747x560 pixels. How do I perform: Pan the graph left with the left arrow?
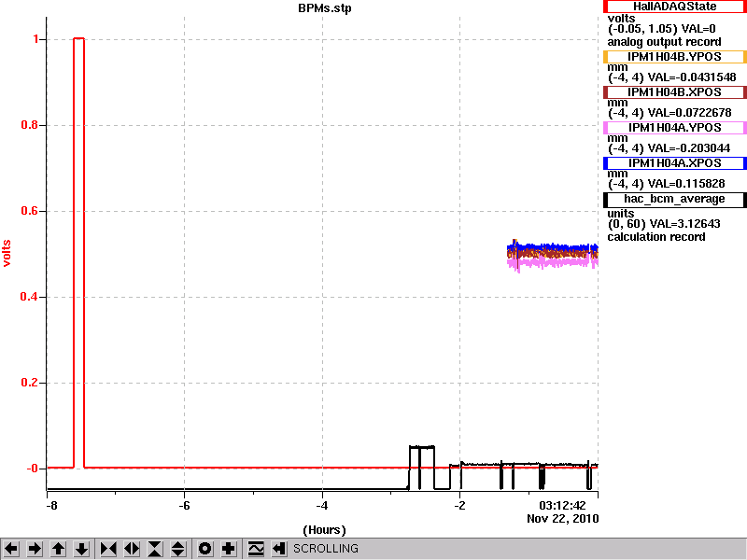11,549
